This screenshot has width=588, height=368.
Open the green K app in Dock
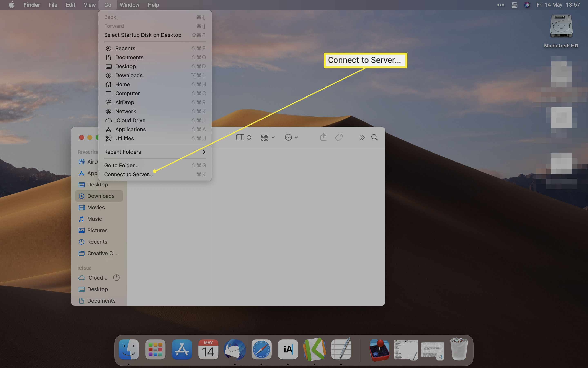[x=314, y=350]
